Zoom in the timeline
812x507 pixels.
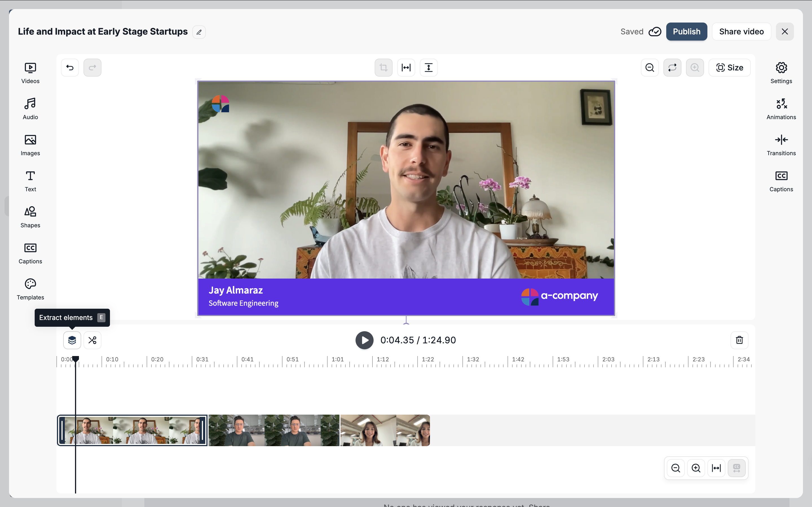coord(696,468)
